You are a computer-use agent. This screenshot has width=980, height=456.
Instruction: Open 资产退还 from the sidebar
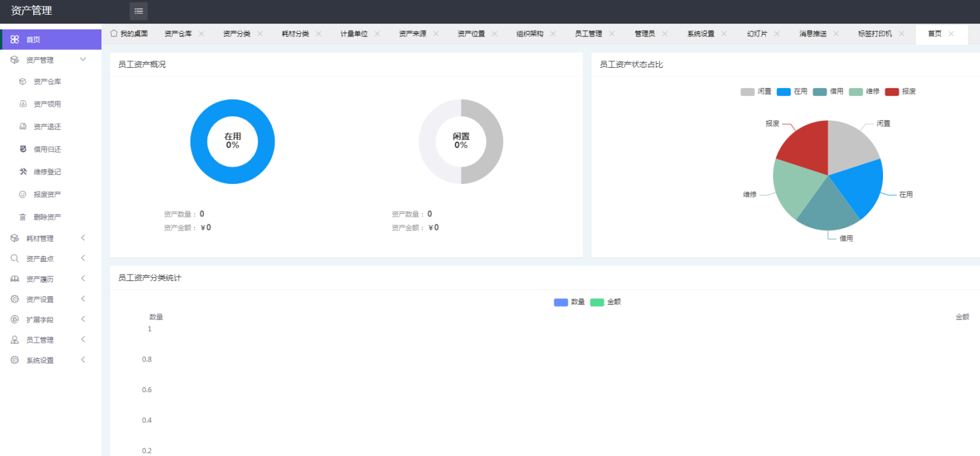[x=46, y=126]
